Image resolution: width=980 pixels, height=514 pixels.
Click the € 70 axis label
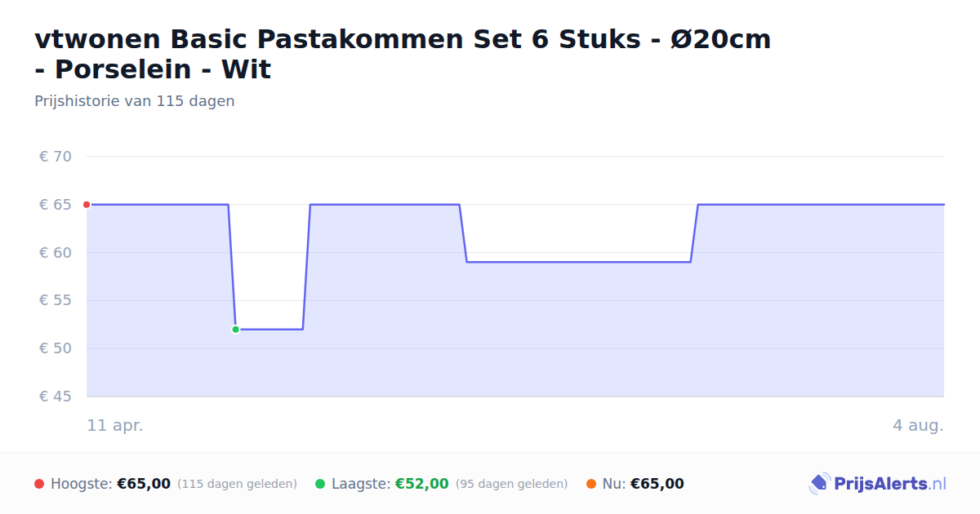point(55,157)
